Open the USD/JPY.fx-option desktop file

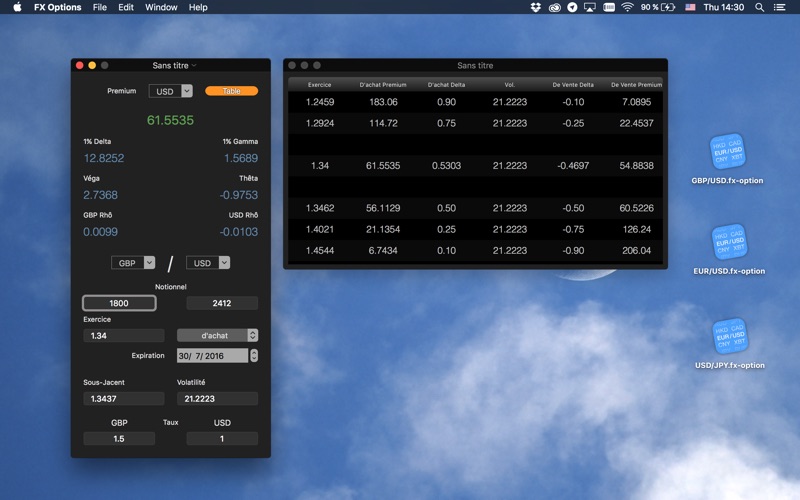point(730,336)
